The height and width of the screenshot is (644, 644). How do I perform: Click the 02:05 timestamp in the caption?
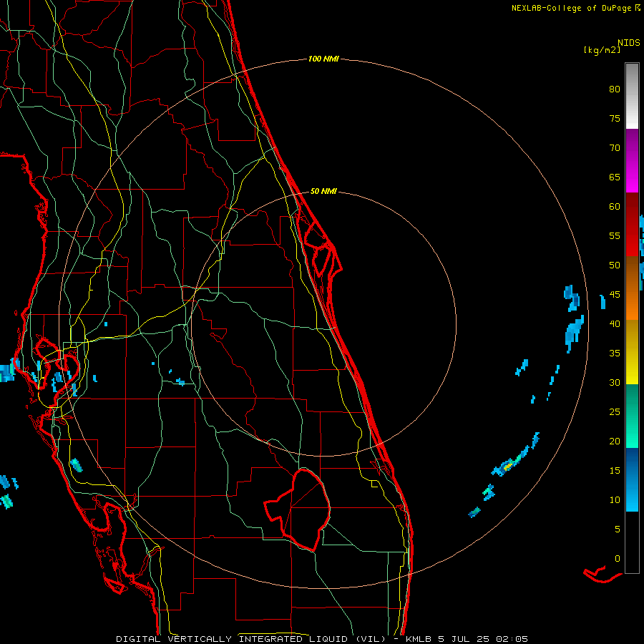point(512,639)
